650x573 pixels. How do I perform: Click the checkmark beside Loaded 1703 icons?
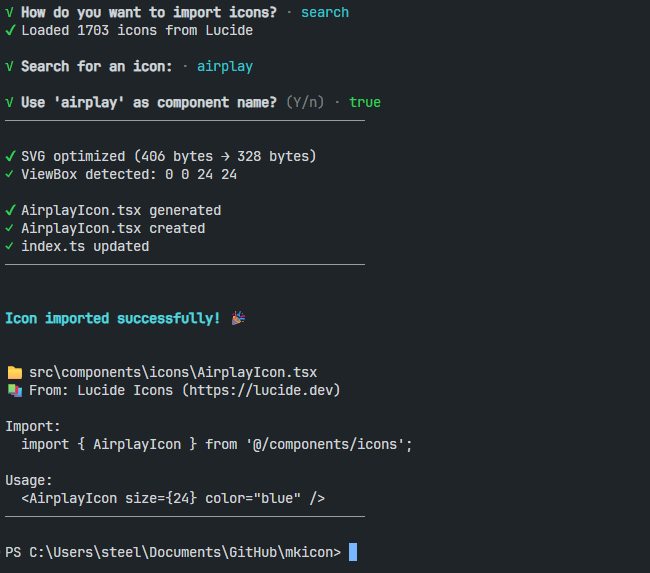tap(10, 30)
